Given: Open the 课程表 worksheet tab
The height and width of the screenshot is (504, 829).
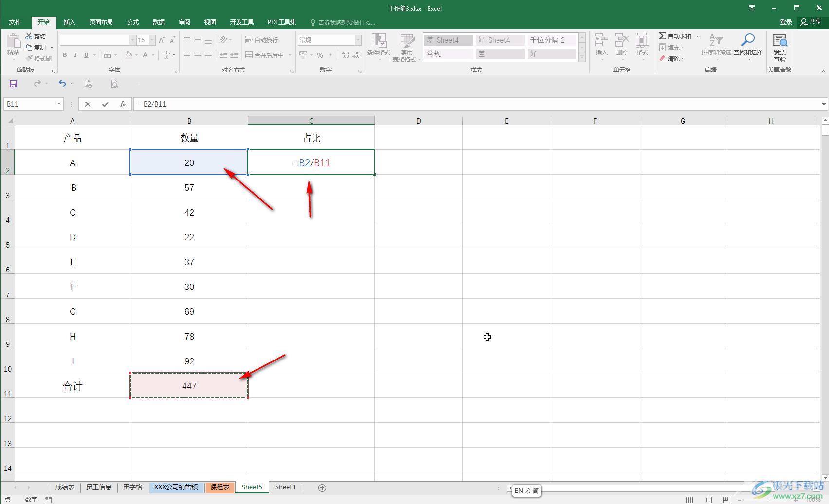Looking at the screenshot, I should tap(220, 487).
